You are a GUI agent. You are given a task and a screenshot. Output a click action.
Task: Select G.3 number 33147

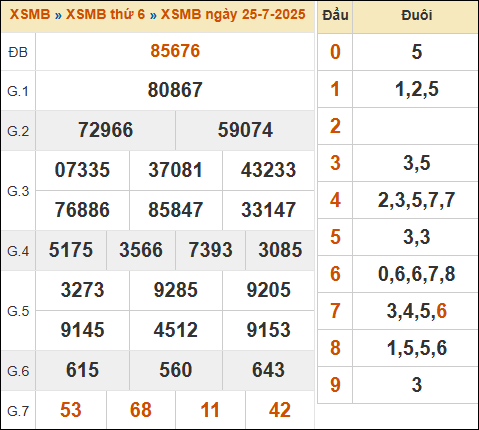268,210
